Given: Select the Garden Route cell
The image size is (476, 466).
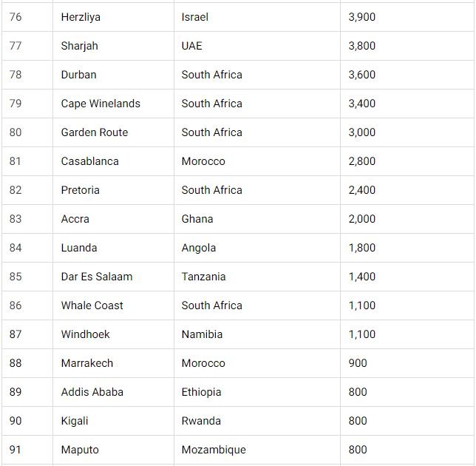Looking at the screenshot, I should (113, 132).
